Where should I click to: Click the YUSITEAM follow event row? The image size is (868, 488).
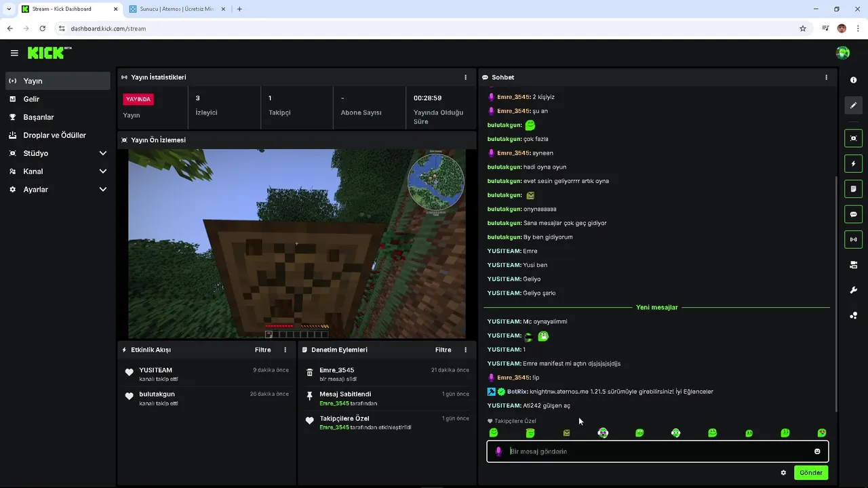(x=207, y=375)
